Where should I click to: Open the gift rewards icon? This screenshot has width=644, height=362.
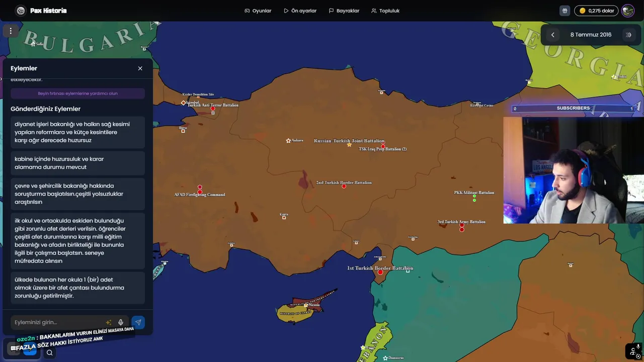[x=565, y=11]
